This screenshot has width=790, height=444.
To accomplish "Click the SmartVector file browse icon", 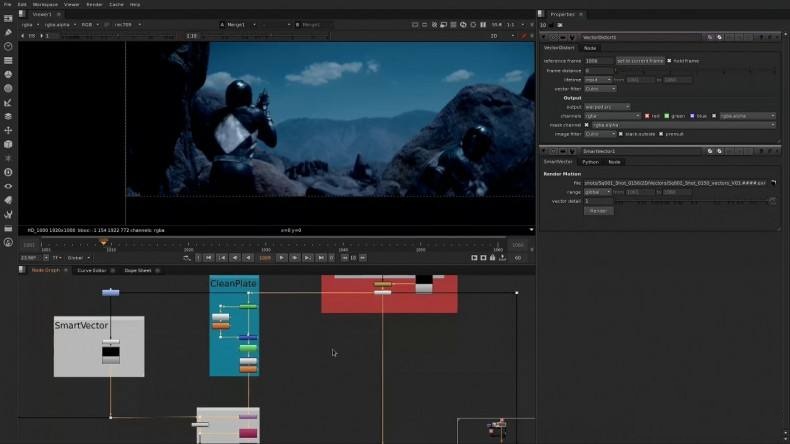I will click(x=773, y=183).
